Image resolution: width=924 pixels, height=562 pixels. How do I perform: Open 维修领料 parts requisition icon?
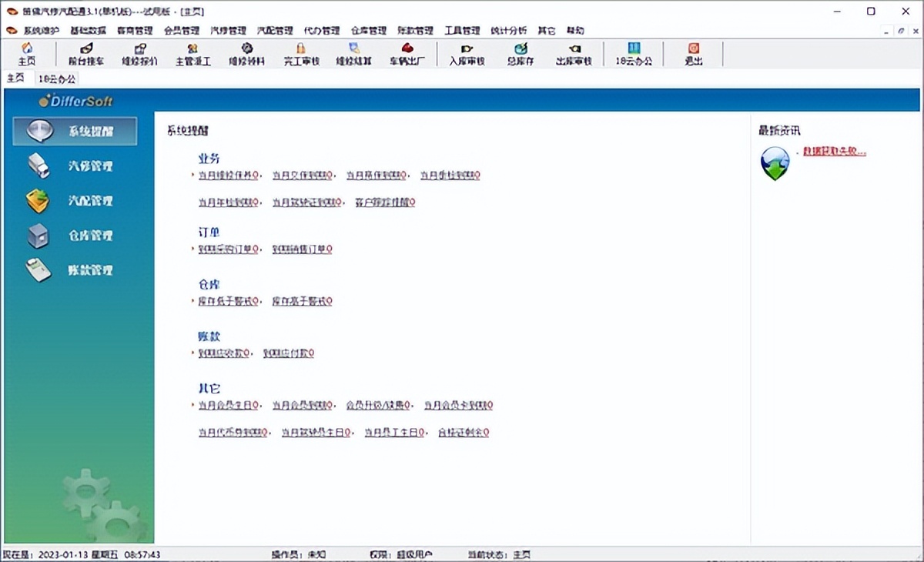click(x=246, y=54)
